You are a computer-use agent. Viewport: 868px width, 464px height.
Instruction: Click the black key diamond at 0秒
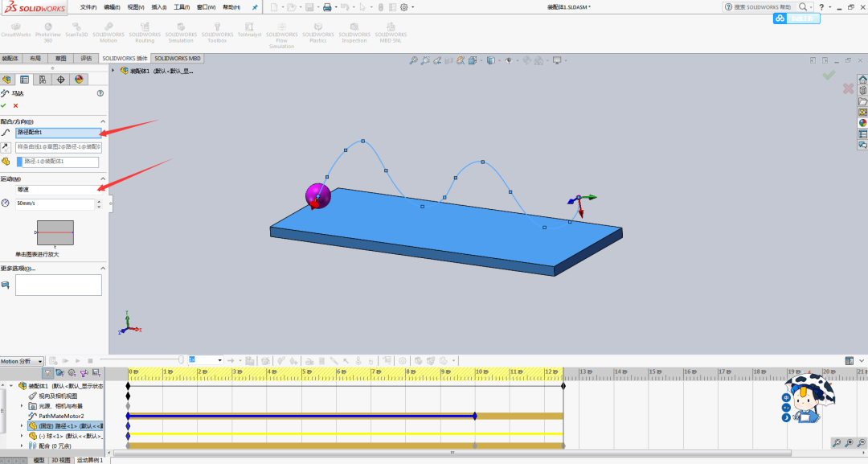128,386
